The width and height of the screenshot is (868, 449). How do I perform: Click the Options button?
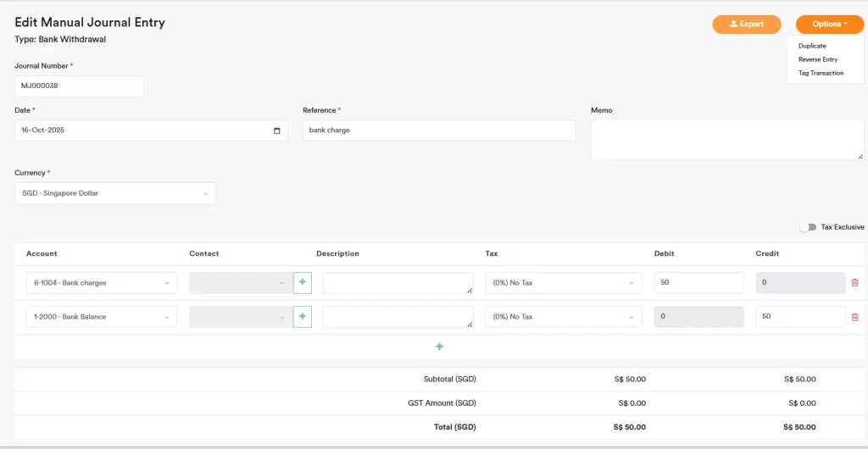[829, 25]
